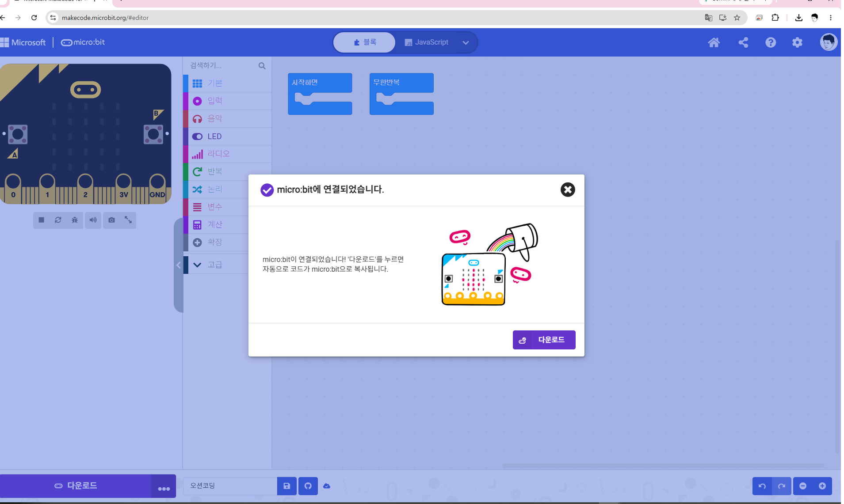
Task: Open the 기본 block category
Action: pos(227,83)
